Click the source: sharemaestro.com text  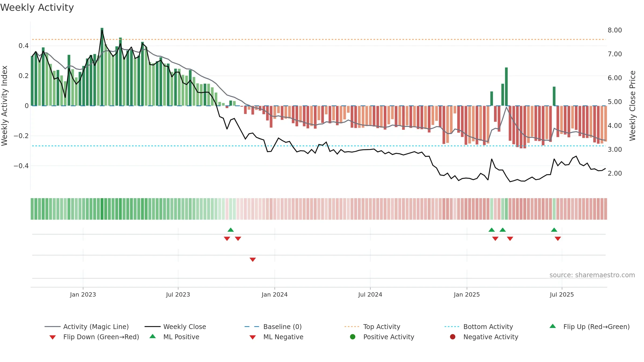[x=592, y=275]
